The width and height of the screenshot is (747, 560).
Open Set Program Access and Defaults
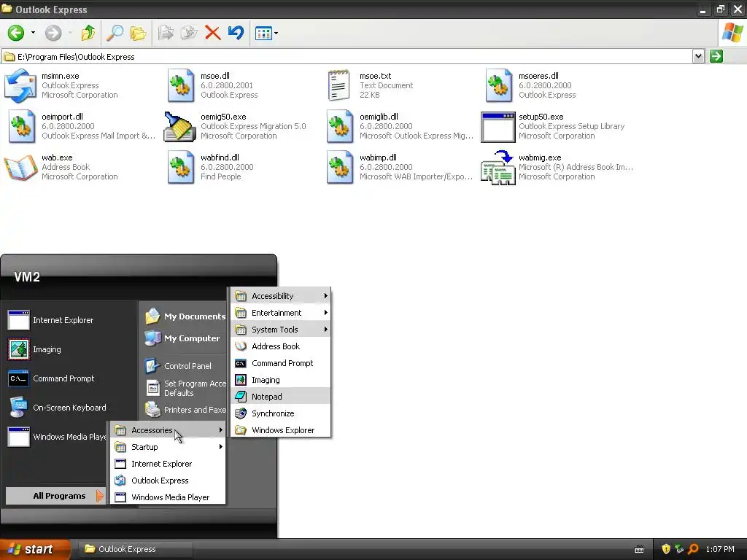(x=185, y=388)
